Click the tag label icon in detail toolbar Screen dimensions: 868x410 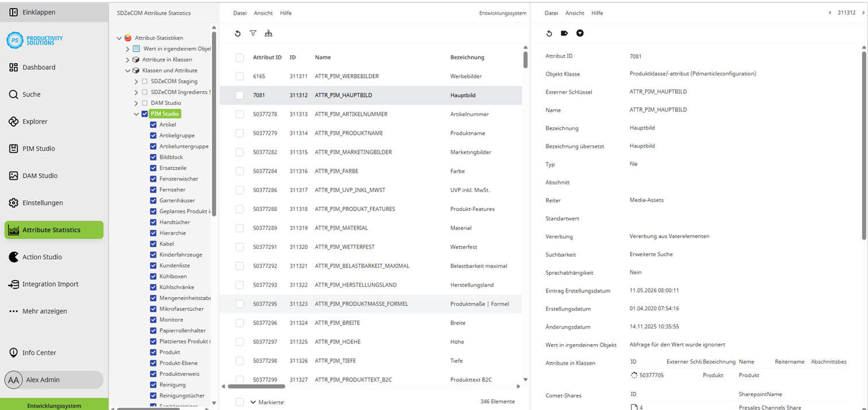(x=564, y=33)
